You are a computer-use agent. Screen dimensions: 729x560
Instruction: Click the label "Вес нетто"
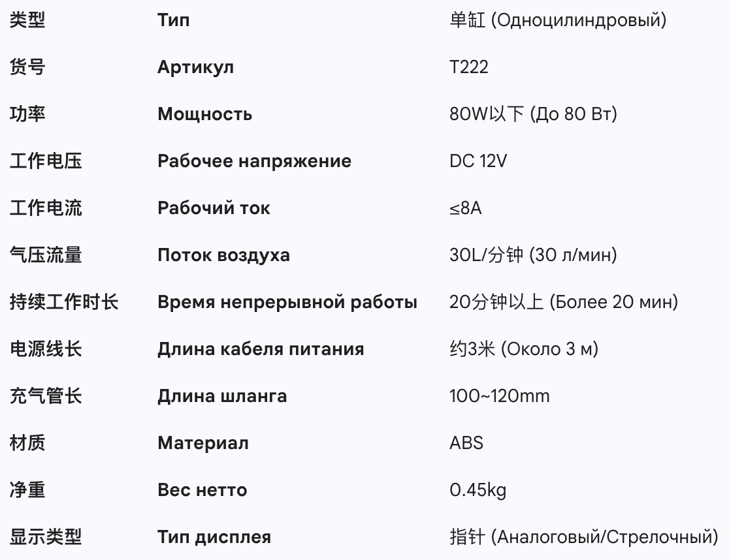(202, 490)
